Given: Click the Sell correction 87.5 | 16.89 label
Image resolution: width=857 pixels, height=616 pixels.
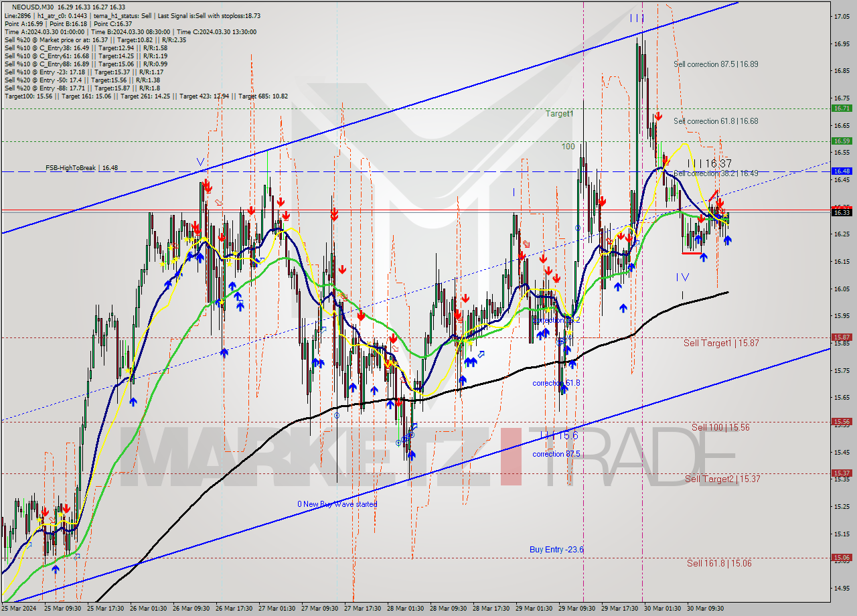Looking at the screenshot, I should [x=716, y=64].
